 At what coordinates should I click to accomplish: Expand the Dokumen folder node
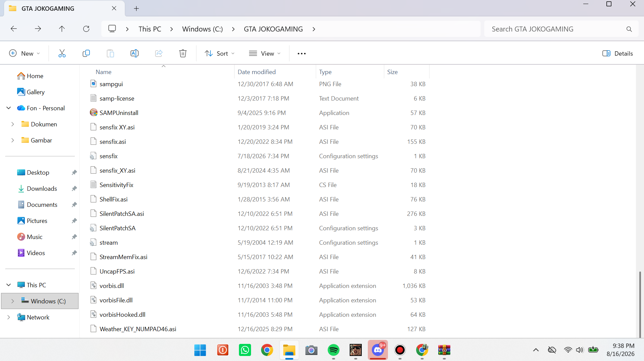13,124
